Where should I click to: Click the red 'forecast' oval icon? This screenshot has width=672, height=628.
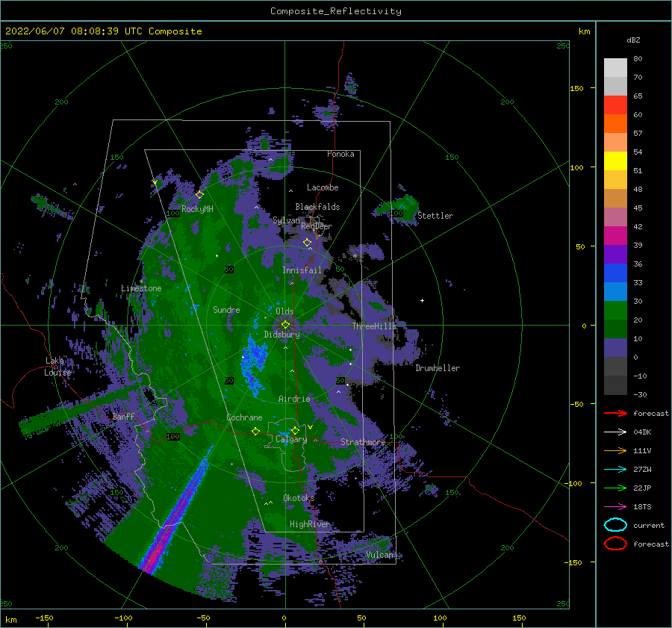[615, 544]
